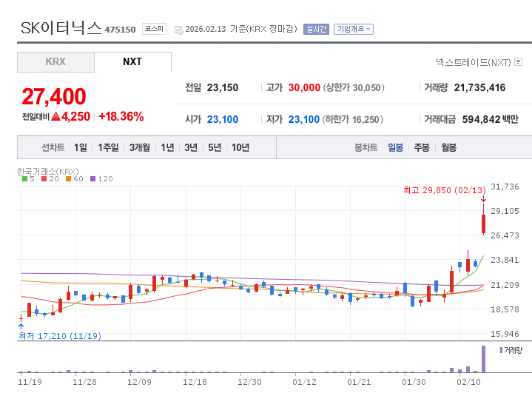The image size is (532, 396).
Task: Click the purple 거래량 volume legend marker
Action: pos(501,350)
